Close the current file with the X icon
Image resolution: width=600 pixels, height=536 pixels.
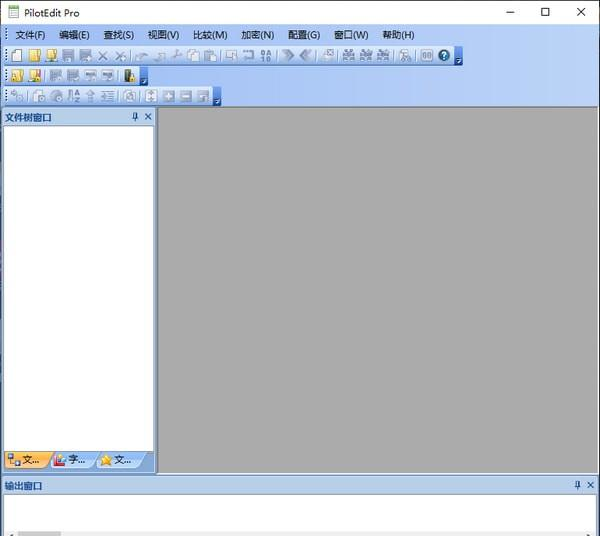103,56
